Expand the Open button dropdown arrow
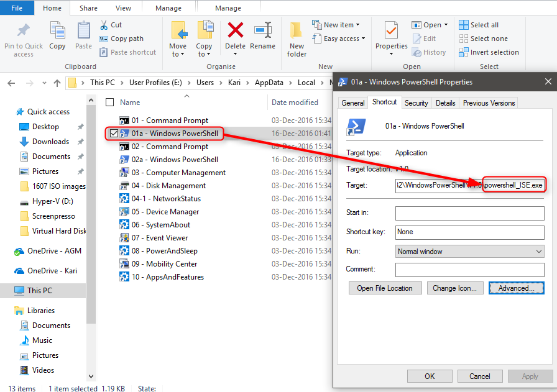This screenshot has height=392, width=557. click(446, 25)
